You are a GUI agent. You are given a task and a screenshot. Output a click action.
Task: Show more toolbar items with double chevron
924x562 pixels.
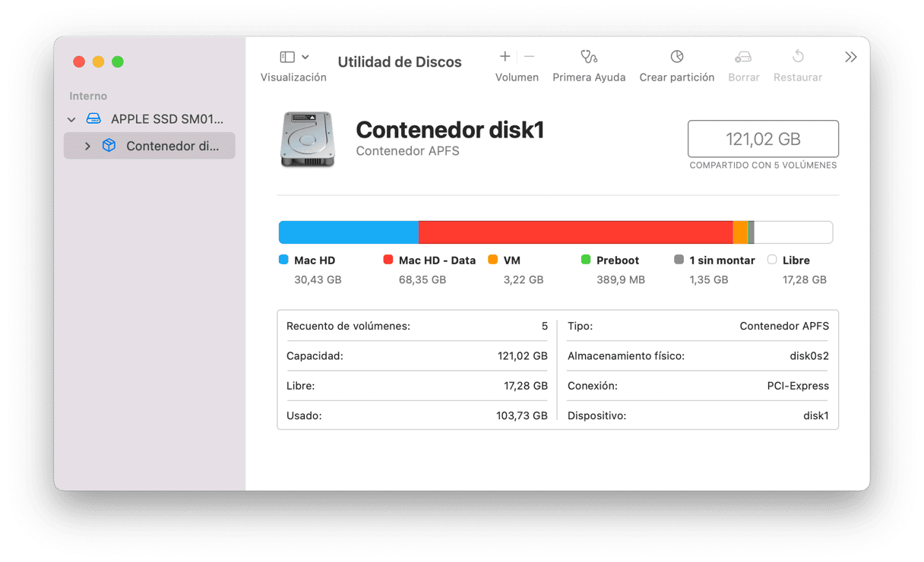click(x=851, y=57)
